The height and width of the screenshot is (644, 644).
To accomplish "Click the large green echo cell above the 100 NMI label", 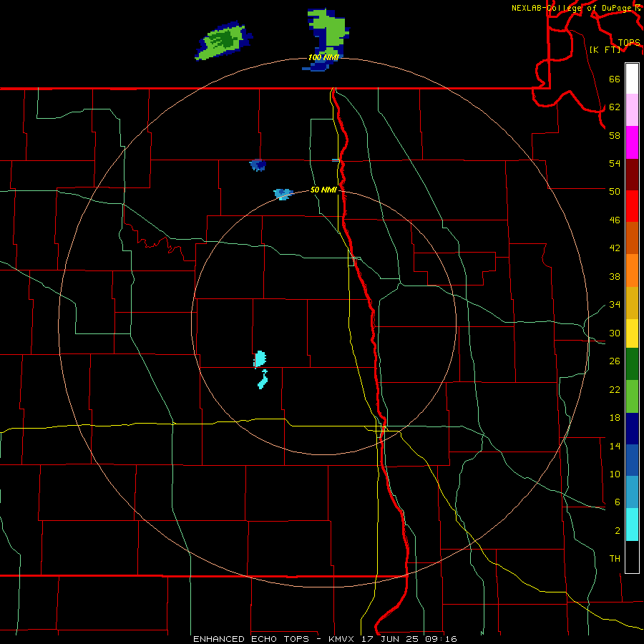I will click(327, 33).
